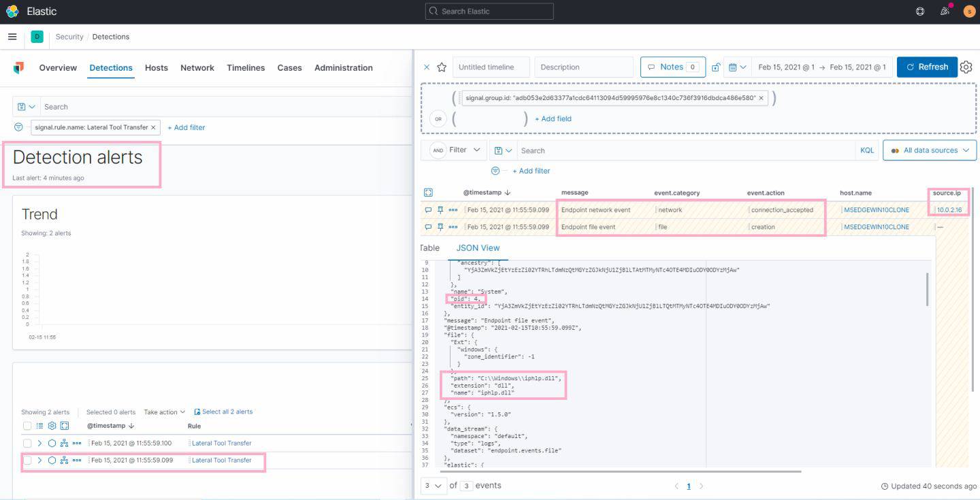Click the Refresh button
This screenshot has height=500, width=980.
(927, 67)
